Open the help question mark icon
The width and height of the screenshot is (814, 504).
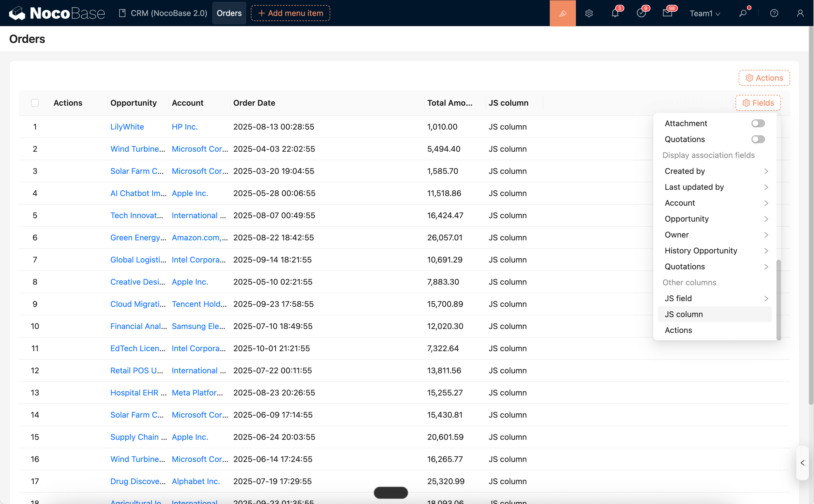click(x=774, y=13)
